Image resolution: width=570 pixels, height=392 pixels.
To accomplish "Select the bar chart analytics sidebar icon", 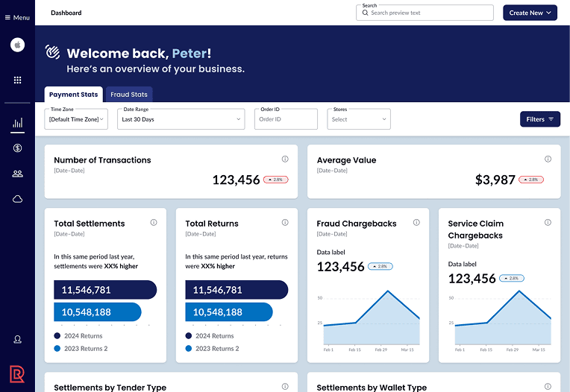I will (17, 123).
